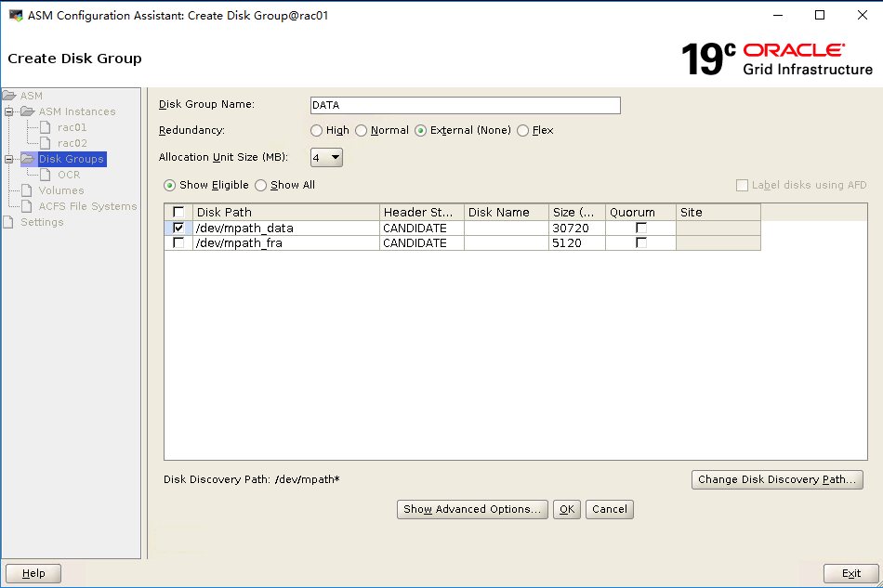Open the Allocation Unit Size dropdown
Screen dimensions: 883x588
[326, 158]
